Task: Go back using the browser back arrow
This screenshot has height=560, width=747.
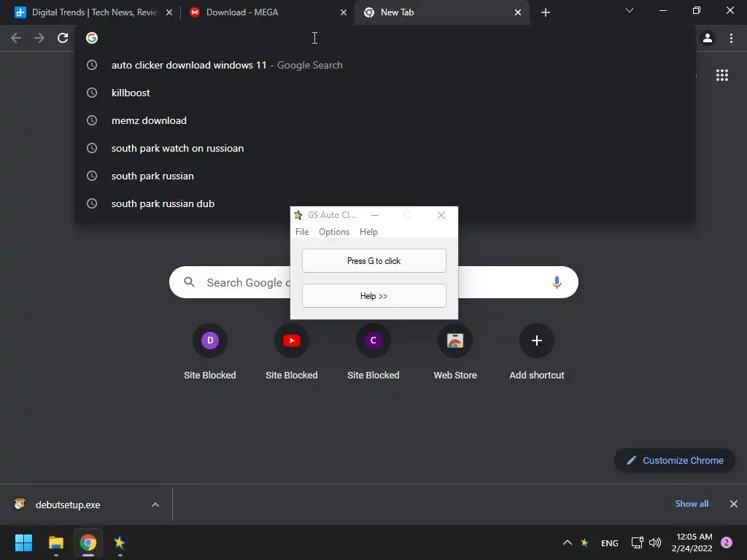Action: pos(16,38)
